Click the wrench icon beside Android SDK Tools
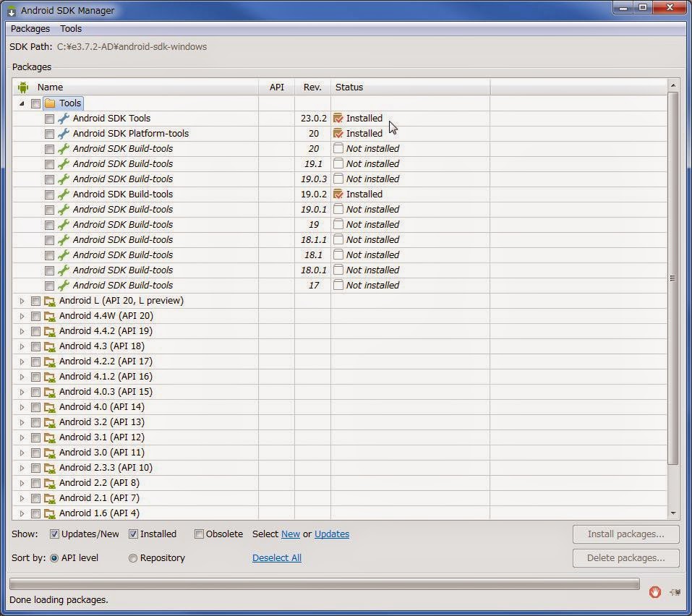Screen dimensions: 692x616 pos(64,119)
